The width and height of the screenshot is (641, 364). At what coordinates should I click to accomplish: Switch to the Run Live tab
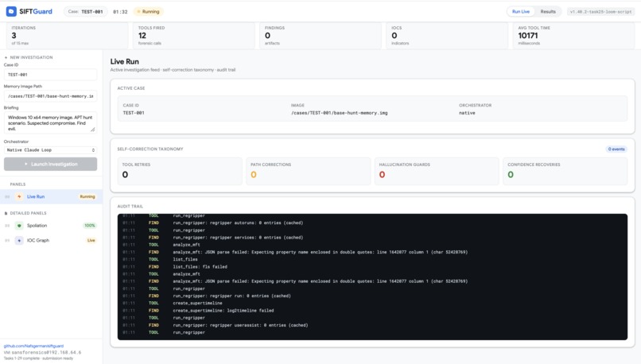point(521,11)
